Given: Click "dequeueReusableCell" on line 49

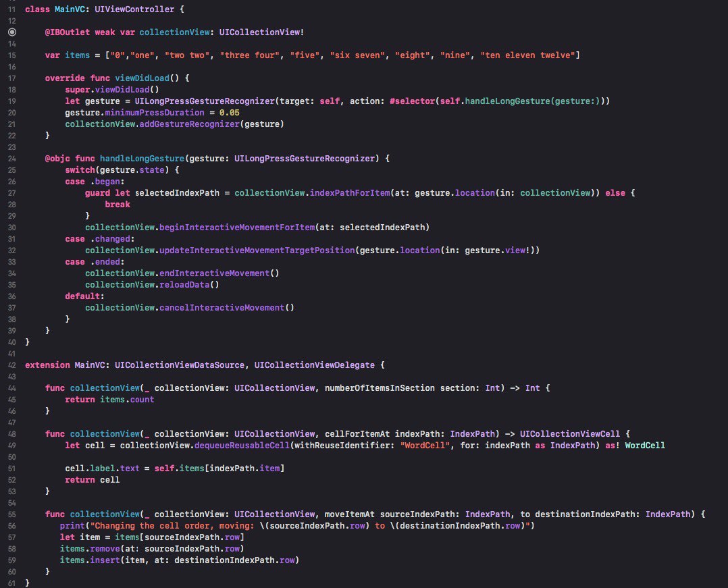Looking at the screenshot, I should [242, 446].
